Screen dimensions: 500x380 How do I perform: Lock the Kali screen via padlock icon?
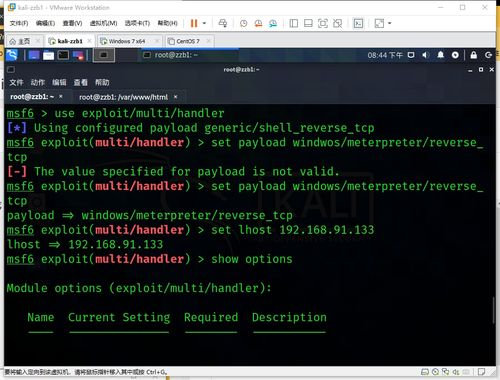473,55
